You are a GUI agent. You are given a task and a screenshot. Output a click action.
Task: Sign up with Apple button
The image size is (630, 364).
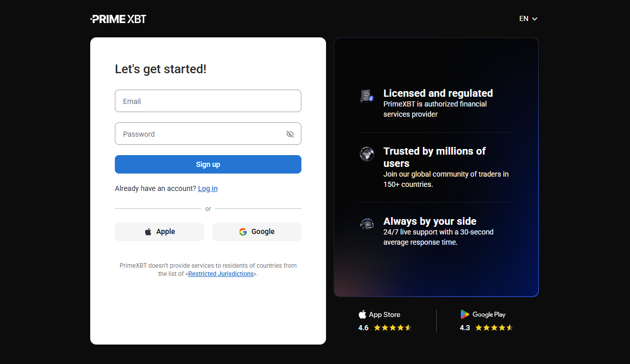coord(159,232)
